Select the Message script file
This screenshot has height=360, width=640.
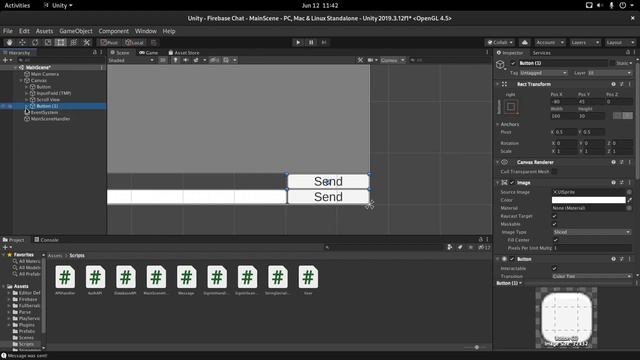[x=187, y=280]
